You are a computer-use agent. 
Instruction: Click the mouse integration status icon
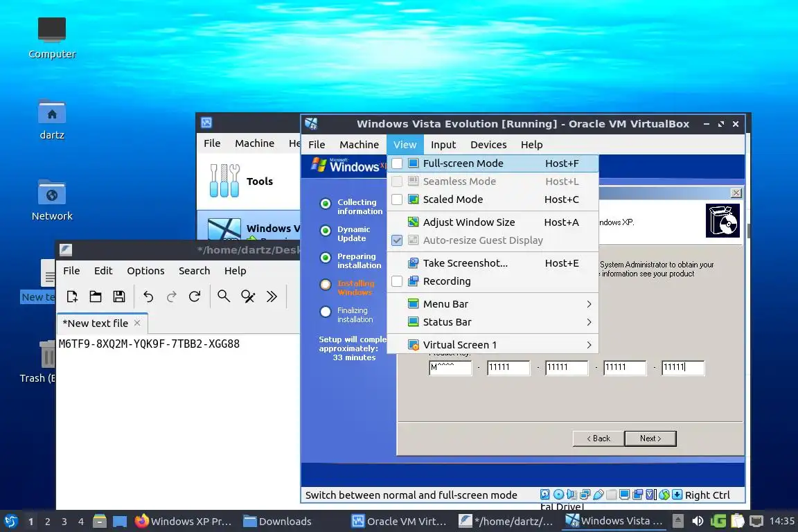tap(664, 495)
